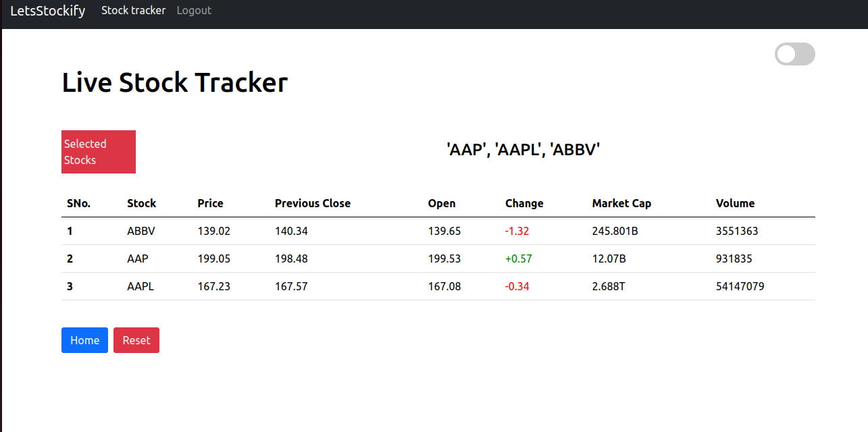The height and width of the screenshot is (432, 868).
Task: Open the LetsStockify brand link
Action: click(x=47, y=11)
